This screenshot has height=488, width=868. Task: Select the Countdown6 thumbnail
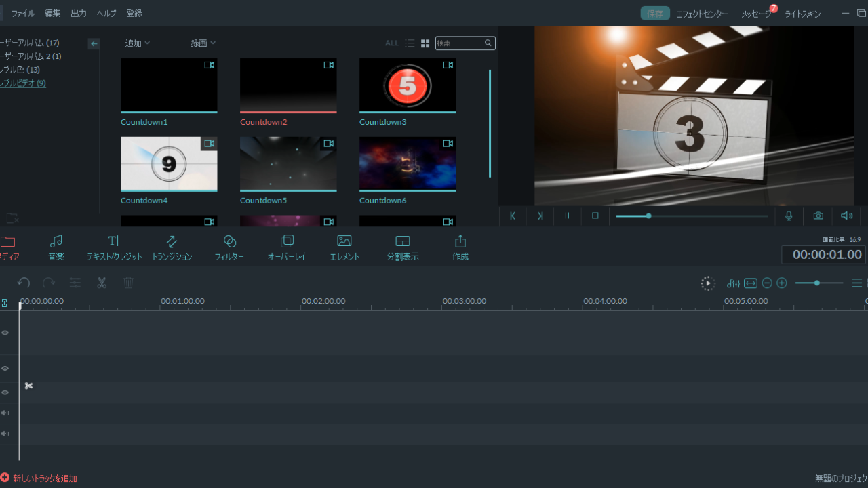(408, 164)
